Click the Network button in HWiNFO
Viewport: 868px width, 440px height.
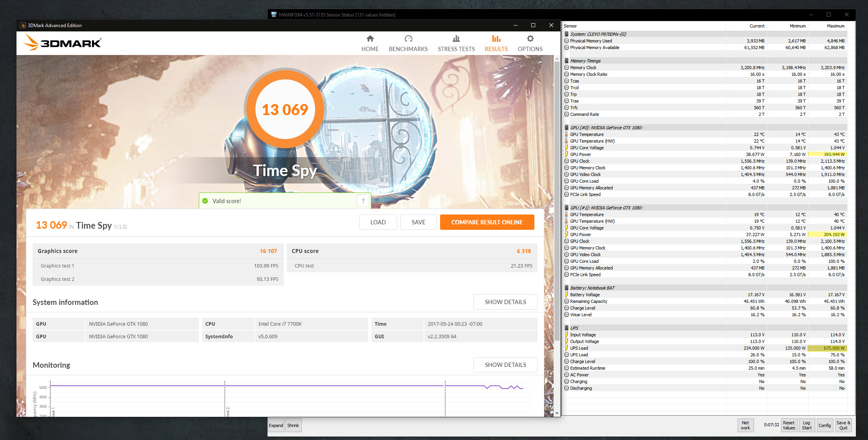(x=745, y=425)
